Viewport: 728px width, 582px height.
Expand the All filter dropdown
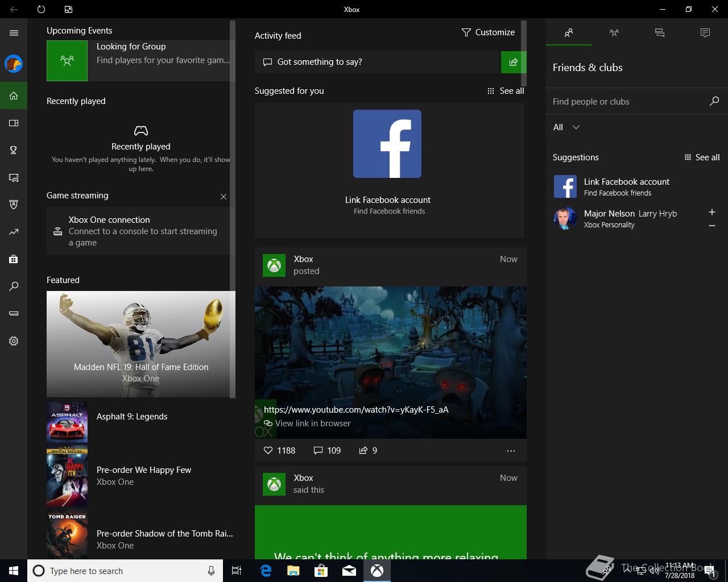(566, 127)
